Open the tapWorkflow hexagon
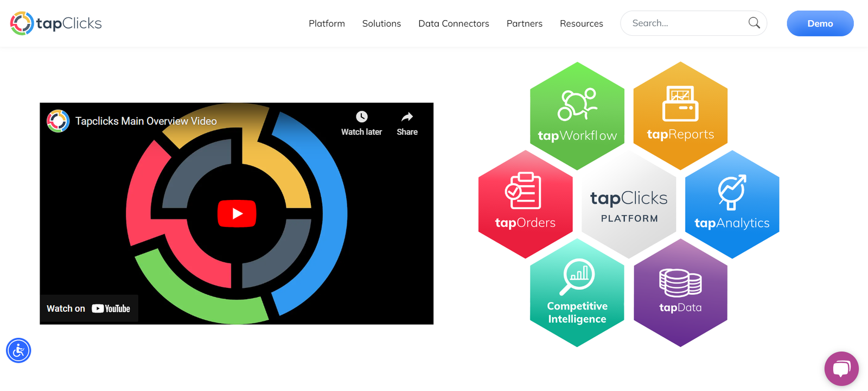The height and width of the screenshot is (391, 868). (577, 116)
